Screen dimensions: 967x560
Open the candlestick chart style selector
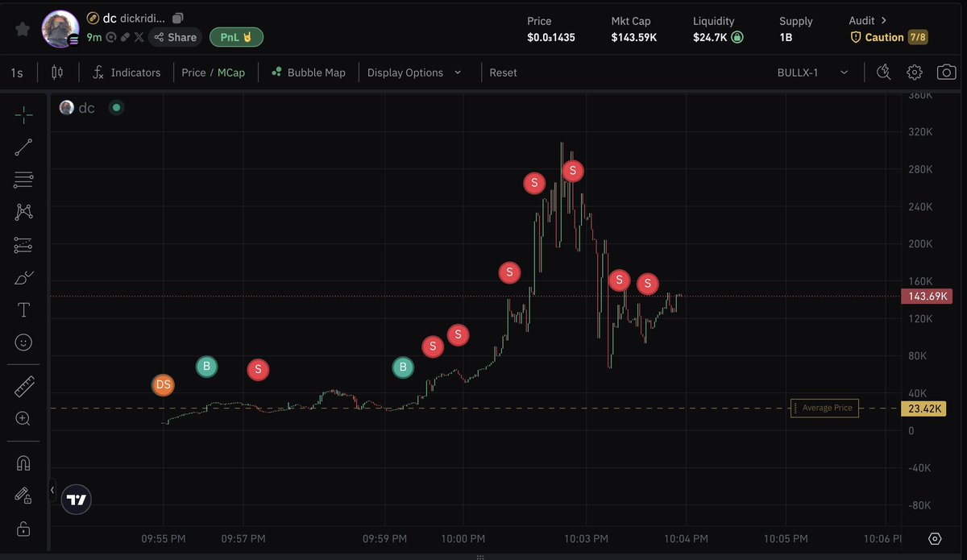[57, 73]
